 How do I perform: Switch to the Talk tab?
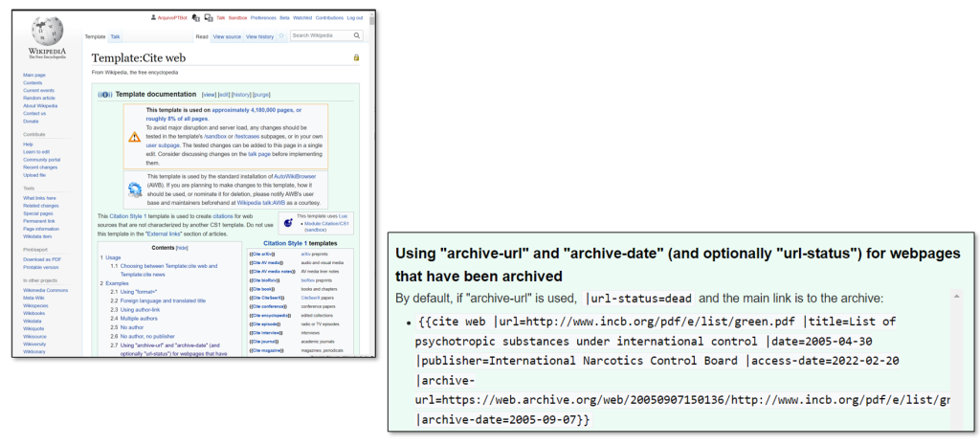pos(115,37)
